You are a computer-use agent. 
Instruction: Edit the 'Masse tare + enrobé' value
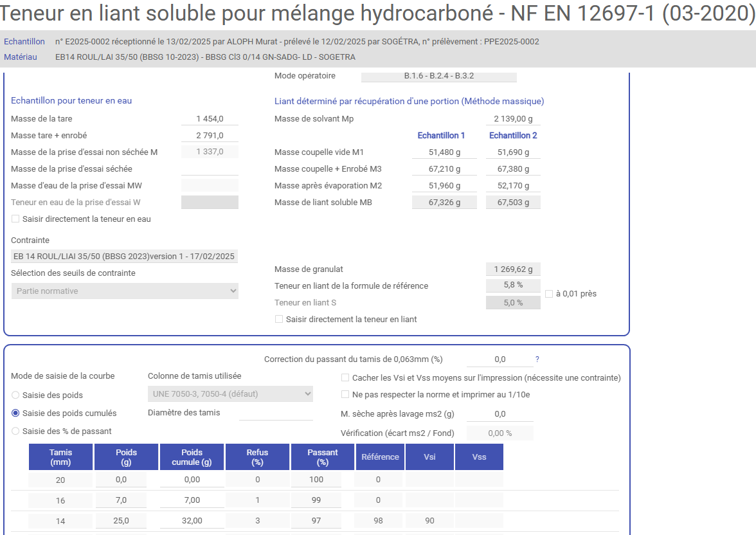click(210, 136)
